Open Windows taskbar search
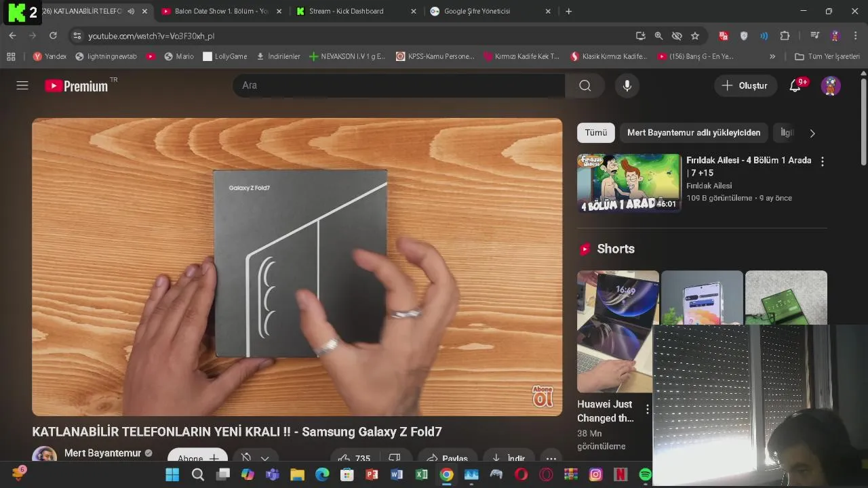This screenshot has width=868, height=488. click(197, 475)
